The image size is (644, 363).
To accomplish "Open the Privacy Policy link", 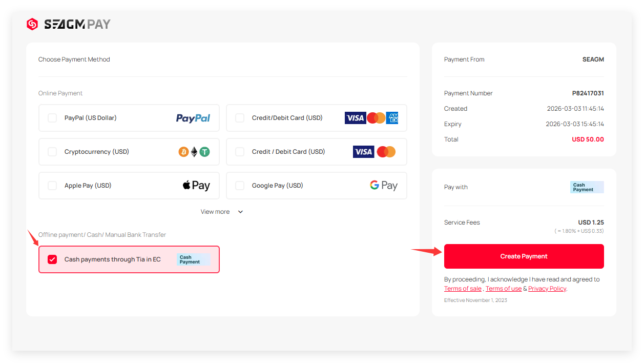I will point(547,289).
